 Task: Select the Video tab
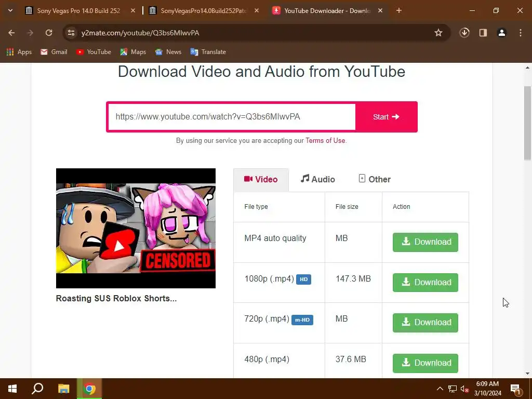point(261,179)
